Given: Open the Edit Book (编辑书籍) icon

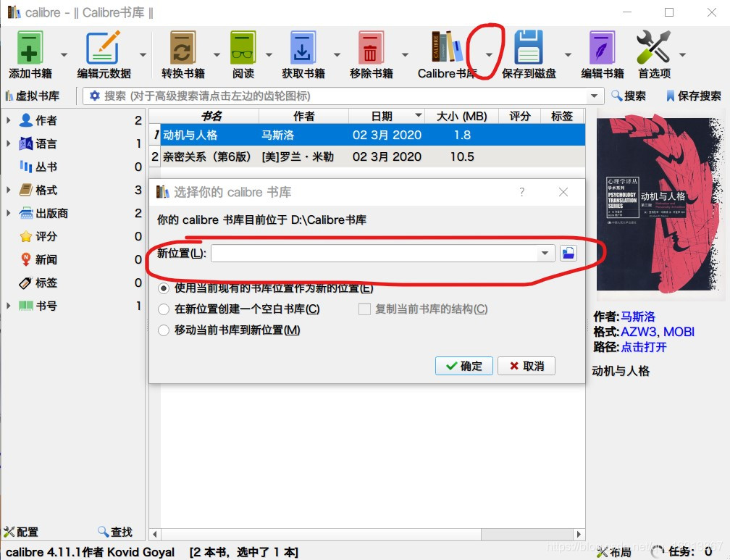Looking at the screenshot, I should pyautogui.click(x=603, y=48).
